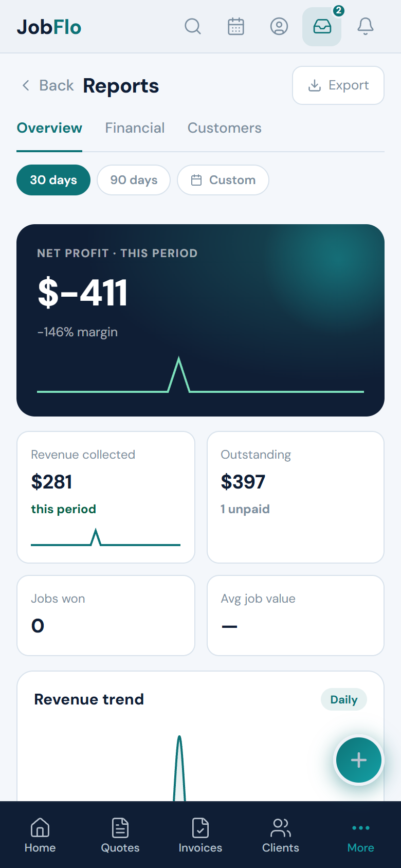Switch to the Financial tab
This screenshot has width=401, height=868.
(x=135, y=128)
